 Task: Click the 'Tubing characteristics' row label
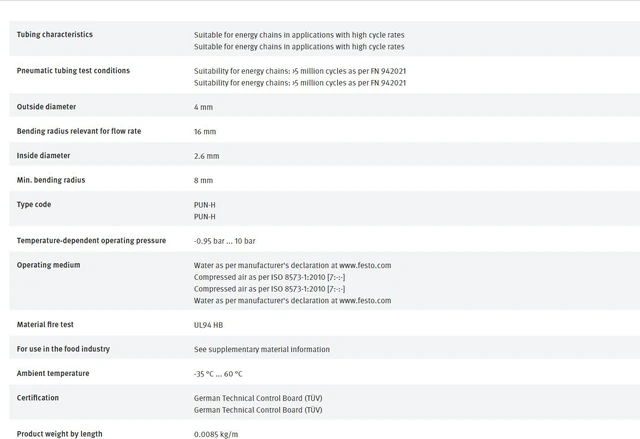click(55, 35)
